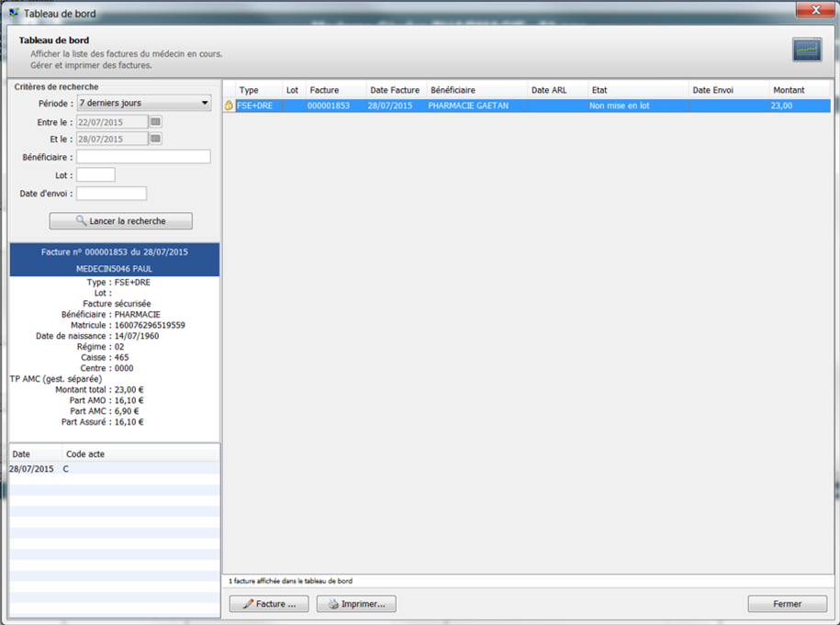Viewport: 840px width, 625px height.
Task: Open the Période dropdown '7 derniers jours'
Action: coord(144,103)
